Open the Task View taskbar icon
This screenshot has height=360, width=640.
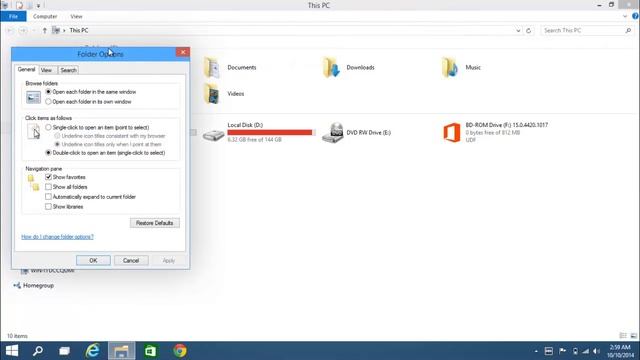click(64, 351)
